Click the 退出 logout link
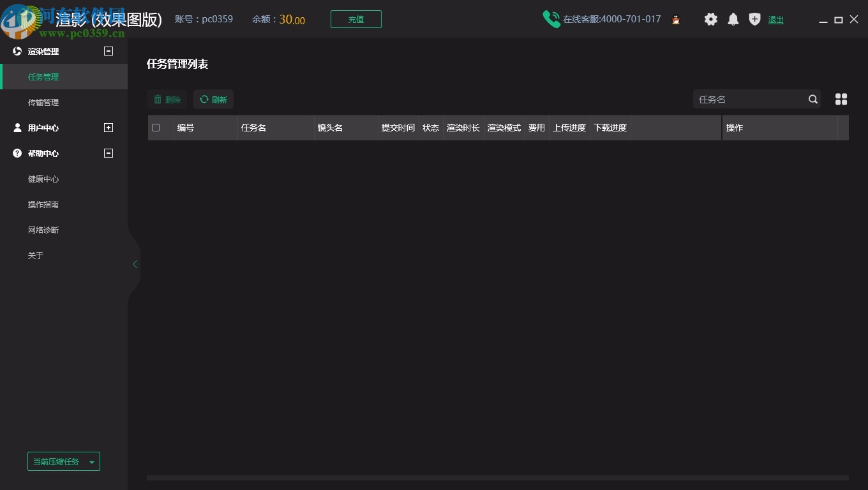Screen dimensions: 868x490 tap(775, 19)
